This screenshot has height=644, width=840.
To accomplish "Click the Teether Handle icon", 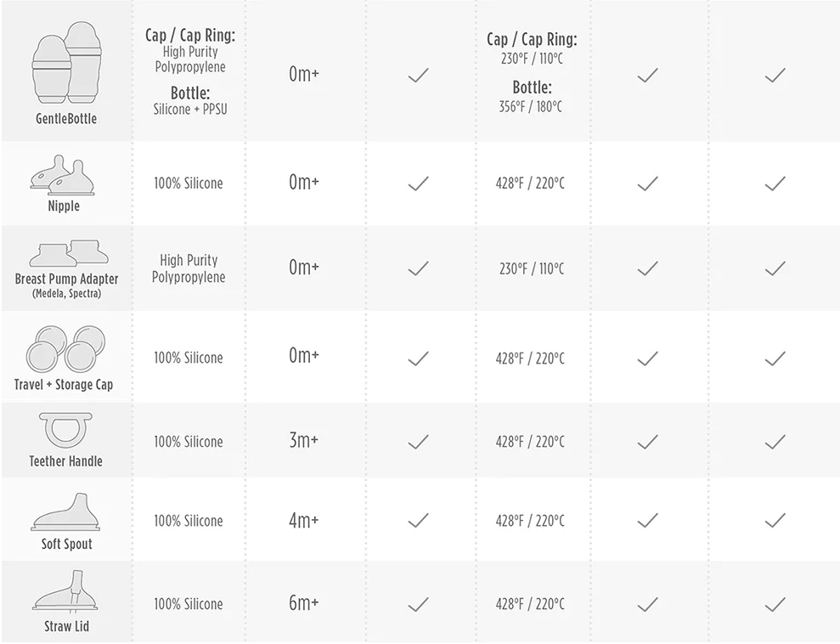I will click(66, 431).
